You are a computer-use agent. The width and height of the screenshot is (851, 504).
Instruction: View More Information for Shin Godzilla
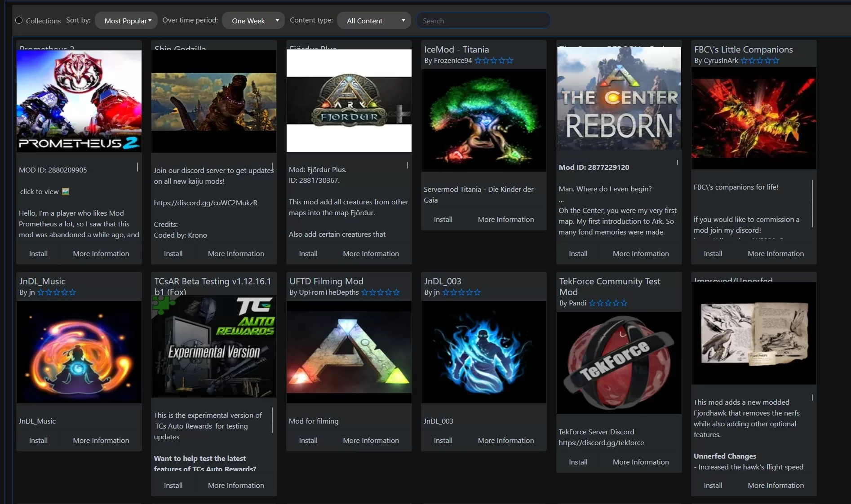click(236, 253)
